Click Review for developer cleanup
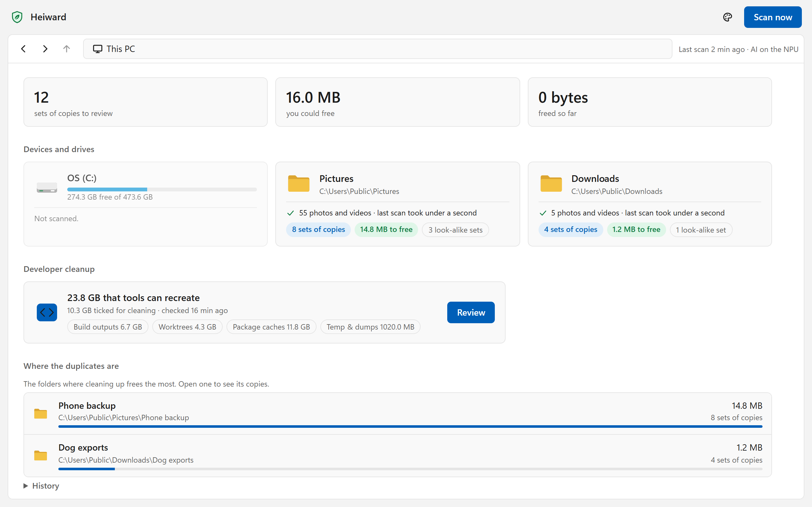This screenshot has height=507, width=812. click(471, 312)
